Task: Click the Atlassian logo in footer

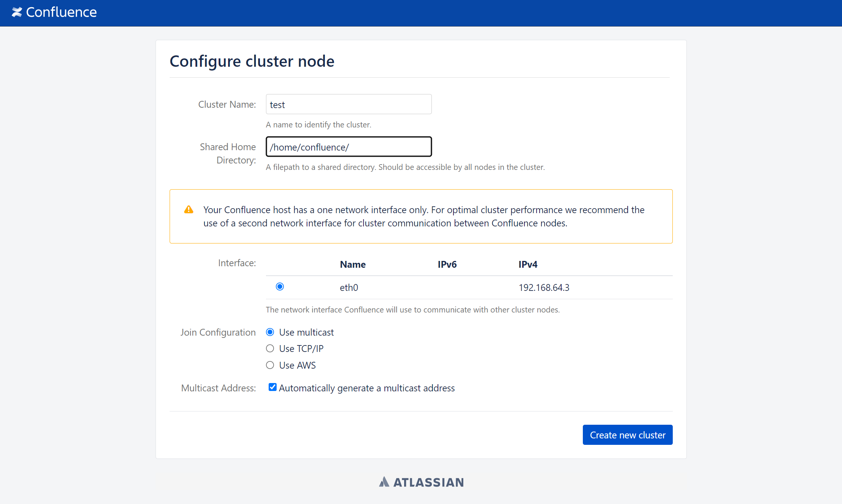Action: 421,482
